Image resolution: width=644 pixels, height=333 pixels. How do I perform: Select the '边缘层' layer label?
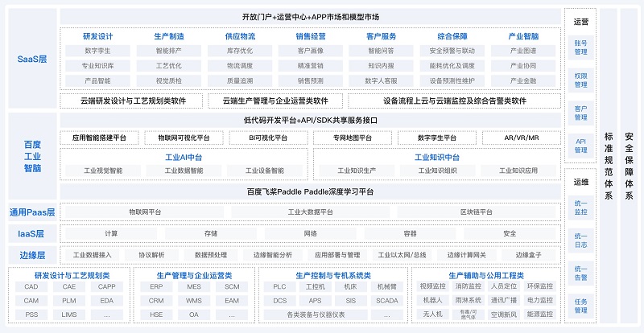(32, 255)
